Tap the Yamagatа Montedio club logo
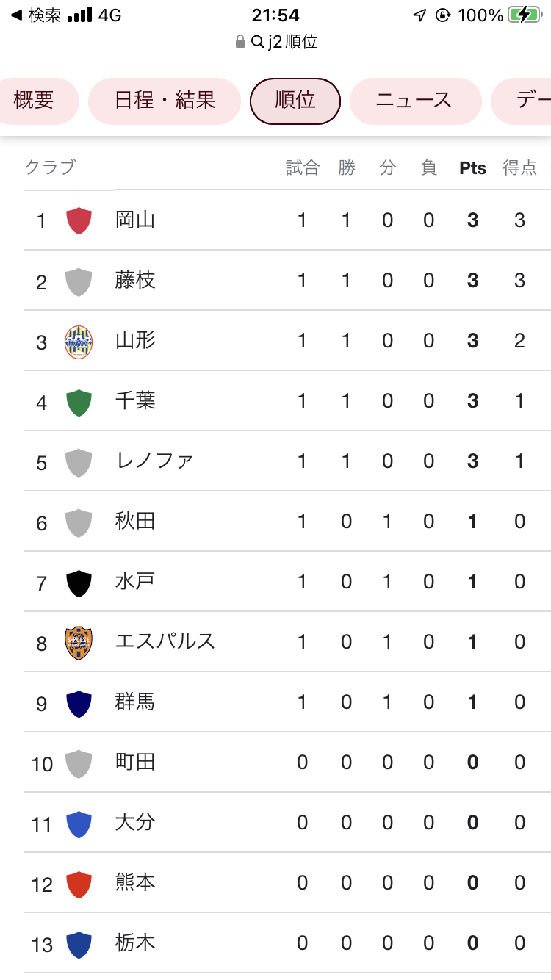551x980 pixels. coord(79,342)
